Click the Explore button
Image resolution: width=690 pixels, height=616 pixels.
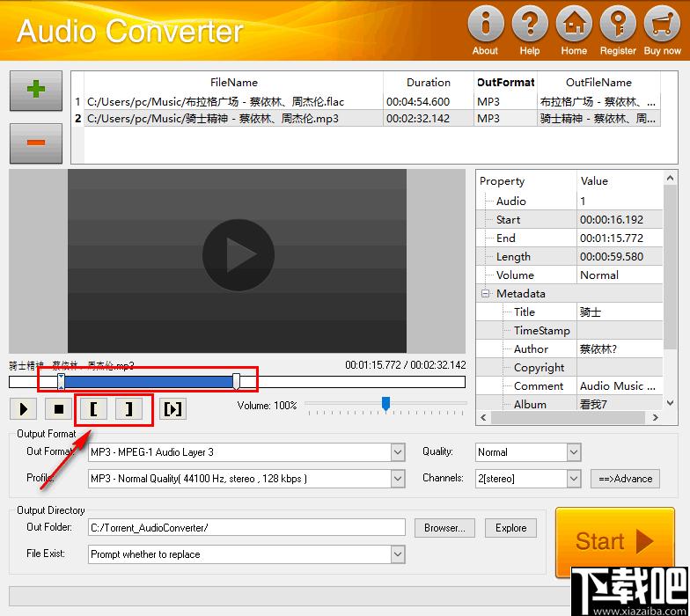pyautogui.click(x=510, y=528)
